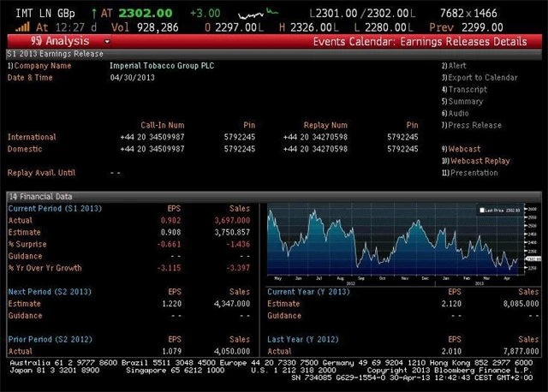Click the bid/ask quote 2301.00 / 2302.00
The width and height of the screenshot is (548, 392).
tap(362, 14)
